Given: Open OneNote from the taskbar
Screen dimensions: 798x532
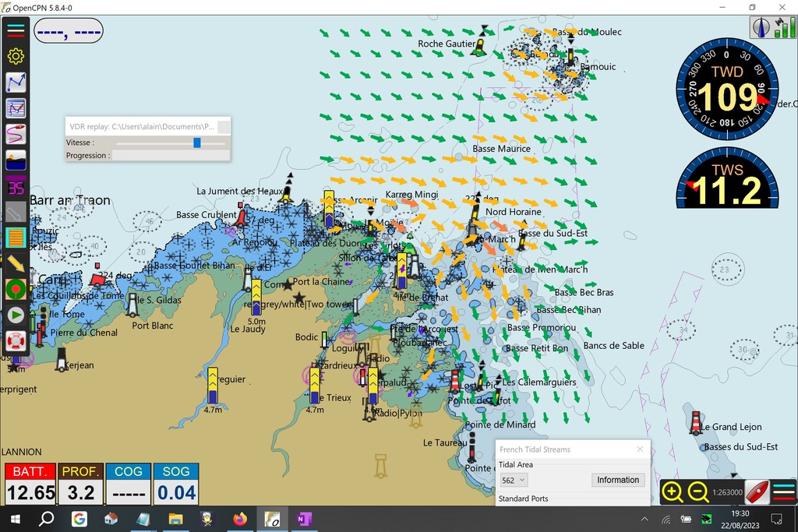Looking at the screenshot, I should point(304,519).
